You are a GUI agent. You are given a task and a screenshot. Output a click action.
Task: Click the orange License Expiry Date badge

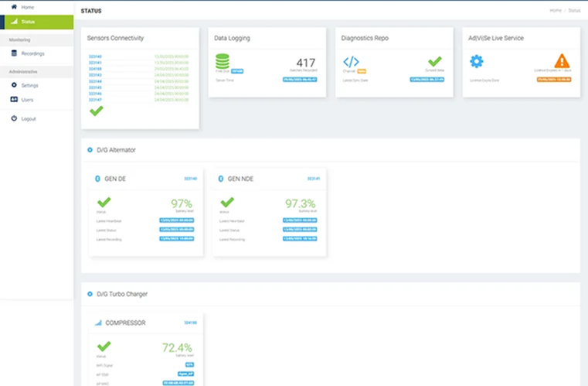click(x=553, y=79)
